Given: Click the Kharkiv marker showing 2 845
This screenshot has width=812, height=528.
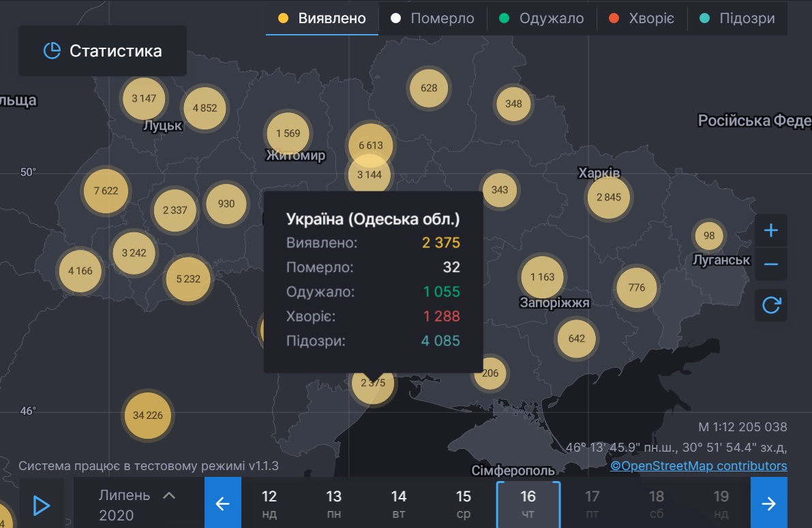Looking at the screenshot, I should pyautogui.click(x=608, y=198).
